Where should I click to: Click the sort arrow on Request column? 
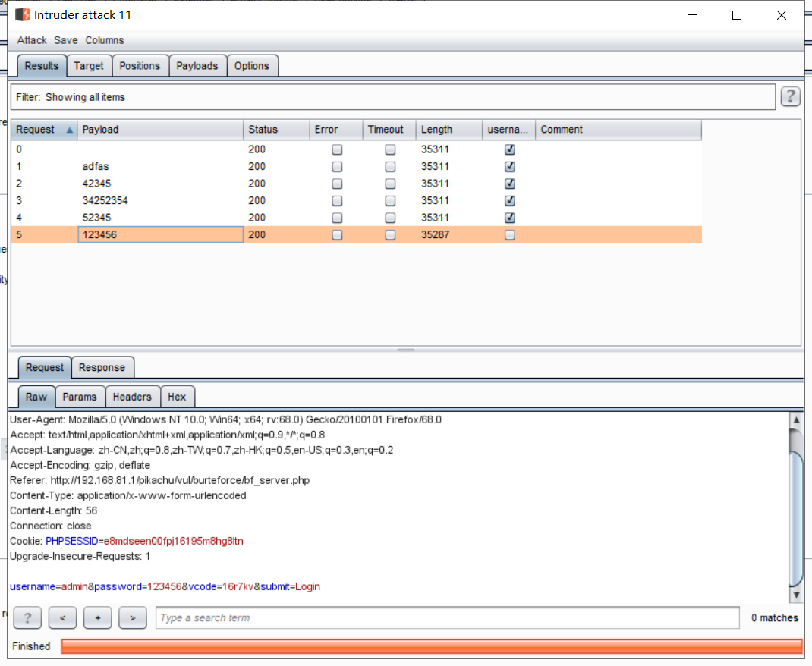point(69,130)
